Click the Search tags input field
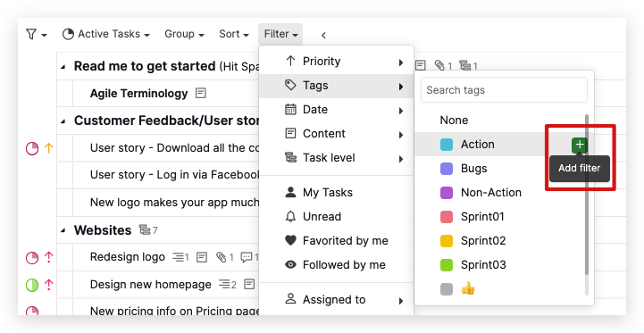 click(504, 90)
